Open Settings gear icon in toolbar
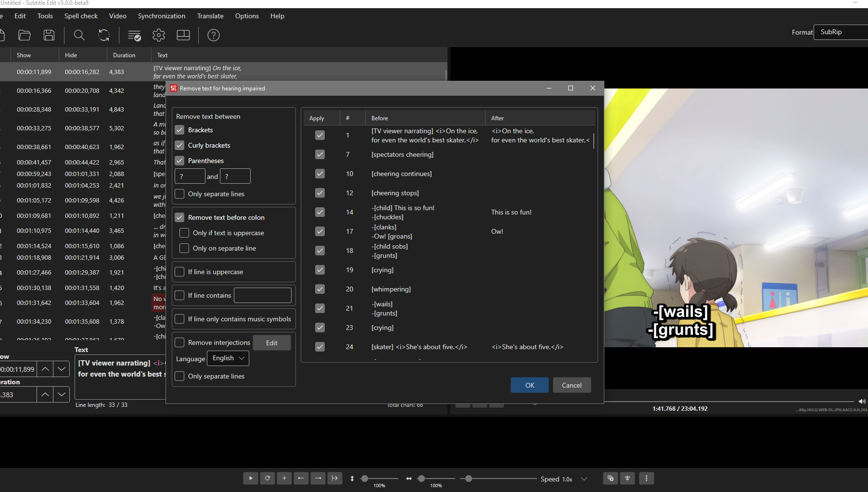 159,35
